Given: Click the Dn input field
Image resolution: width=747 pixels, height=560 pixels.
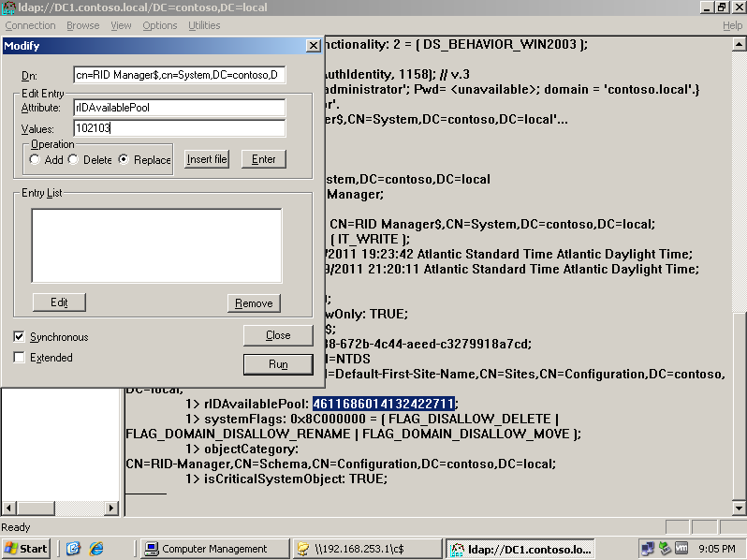Looking at the screenshot, I should click(180, 75).
